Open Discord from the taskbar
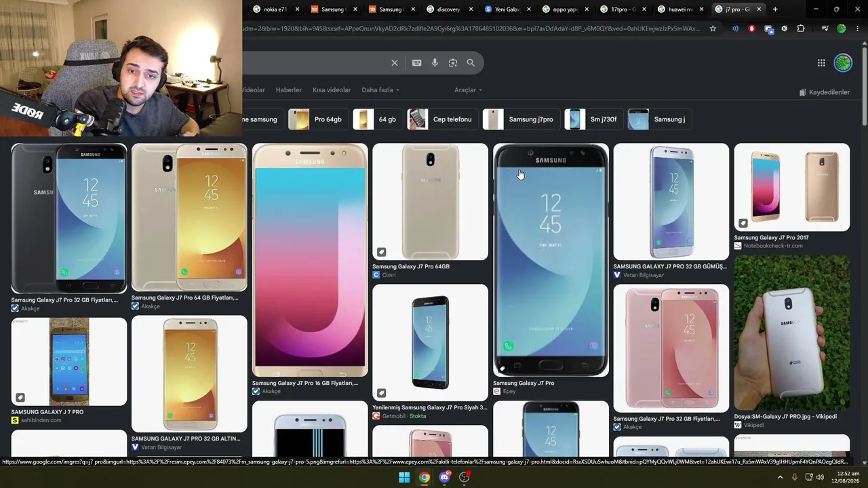Image resolution: width=868 pixels, height=488 pixels. pyautogui.click(x=444, y=477)
